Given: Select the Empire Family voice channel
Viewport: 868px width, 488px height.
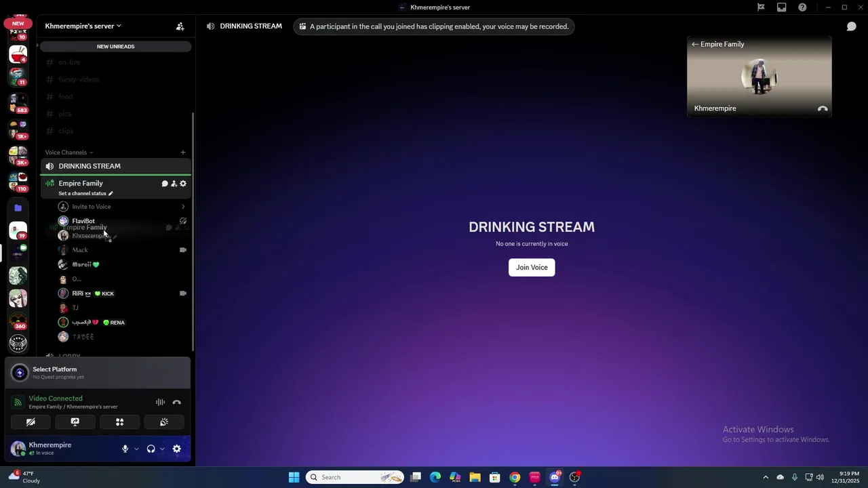Looking at the screenshot, I should pos(81,183).
